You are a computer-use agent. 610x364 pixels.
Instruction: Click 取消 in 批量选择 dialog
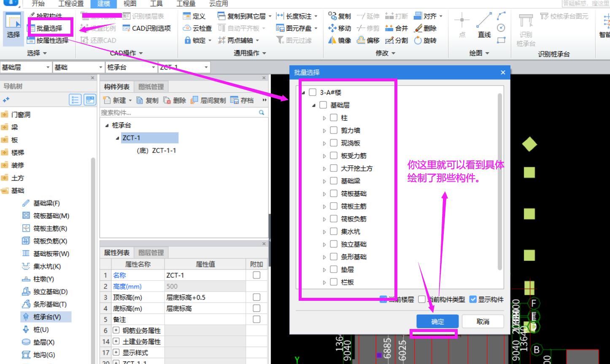click(x=483, y=321)
